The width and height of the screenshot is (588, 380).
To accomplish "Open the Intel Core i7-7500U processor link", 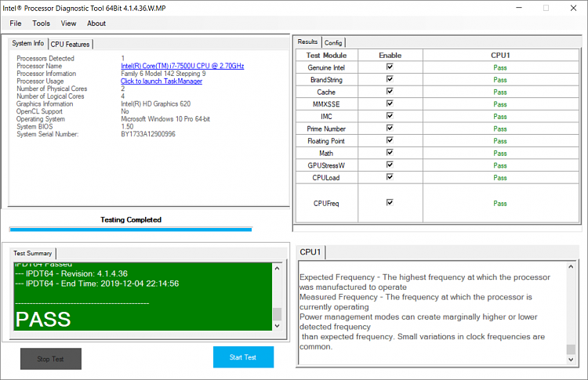I will point(182,66).
